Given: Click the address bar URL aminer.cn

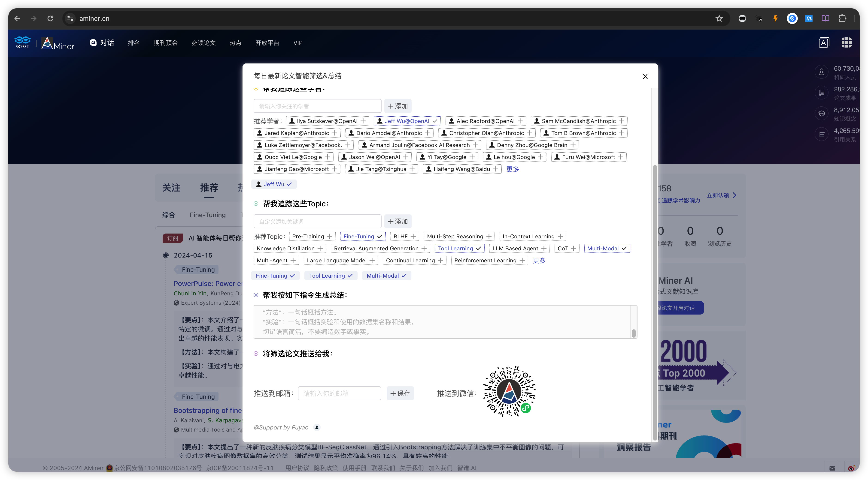Looking at the screenshot, I should point(94,18).
